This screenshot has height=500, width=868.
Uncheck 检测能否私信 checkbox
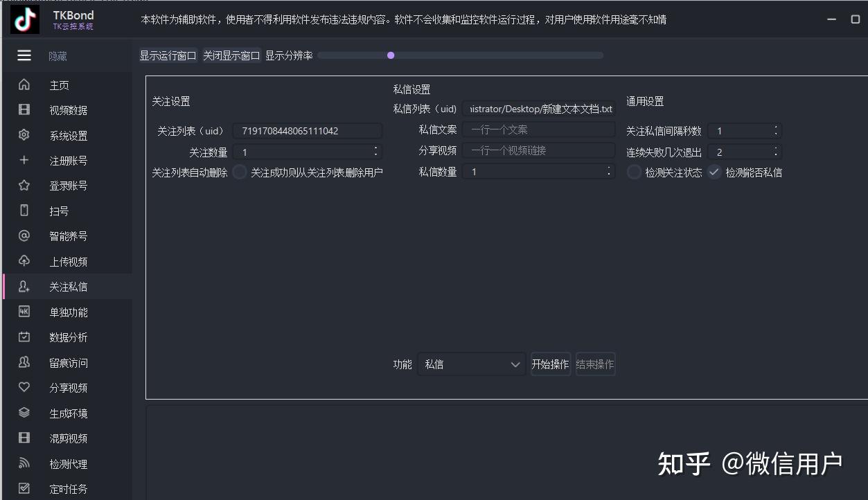click(714, 172)
